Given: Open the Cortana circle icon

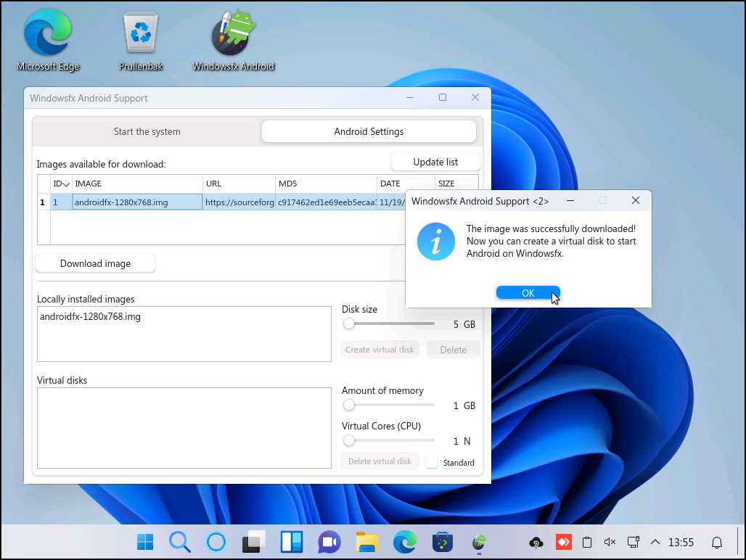Looking at the screenshot, I should tap(216, 542).
